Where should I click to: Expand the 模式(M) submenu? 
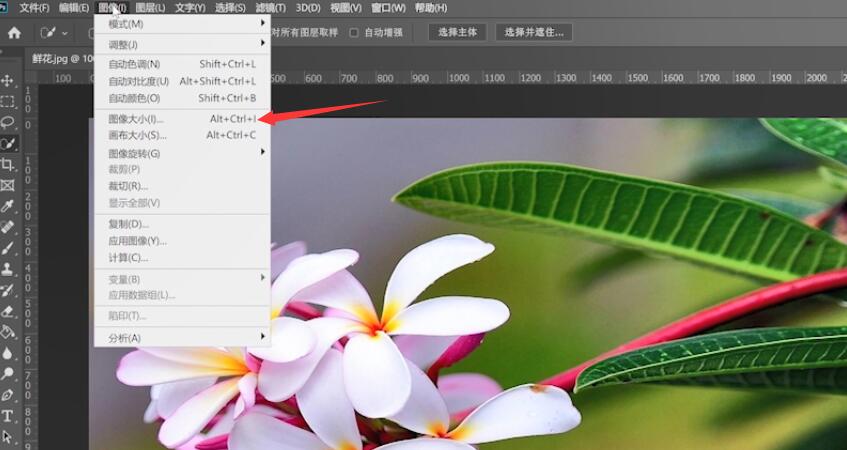[x=183, y=24]
